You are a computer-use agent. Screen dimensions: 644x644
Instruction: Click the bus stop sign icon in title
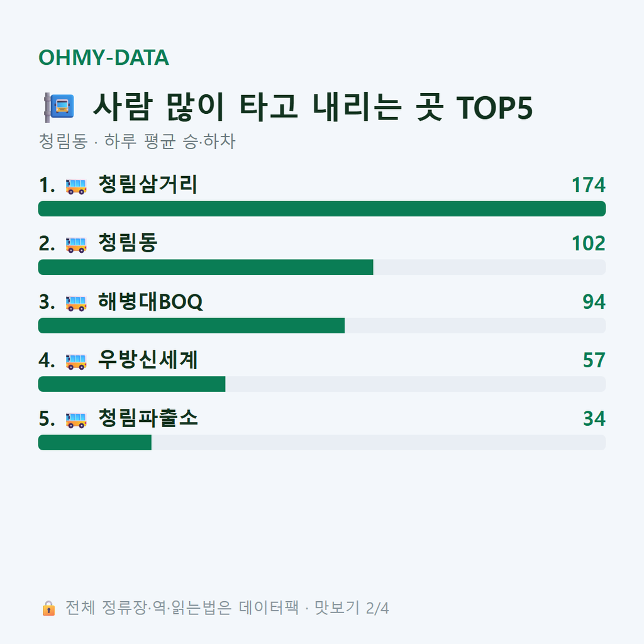(x=59, y=107)
